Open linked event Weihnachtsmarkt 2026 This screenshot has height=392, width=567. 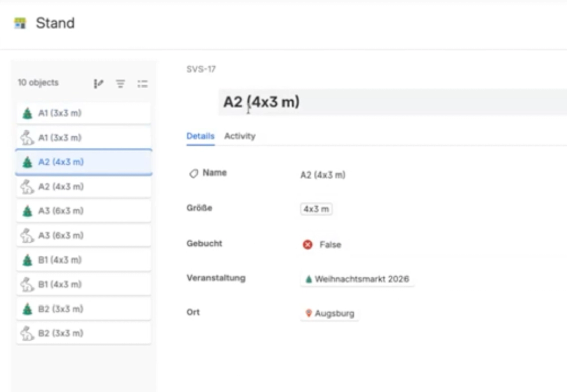coord(357,279)
